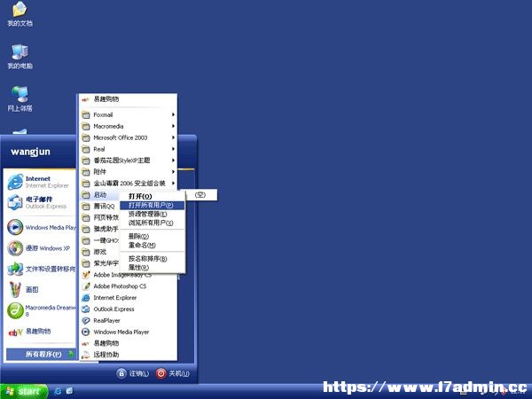Expand the Macromedia submenu
This screenshot has height=399, width=532.
point(129,126)
